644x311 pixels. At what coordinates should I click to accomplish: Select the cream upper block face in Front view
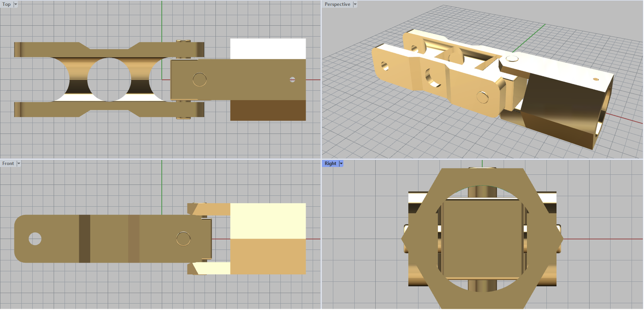click(268, 221)
